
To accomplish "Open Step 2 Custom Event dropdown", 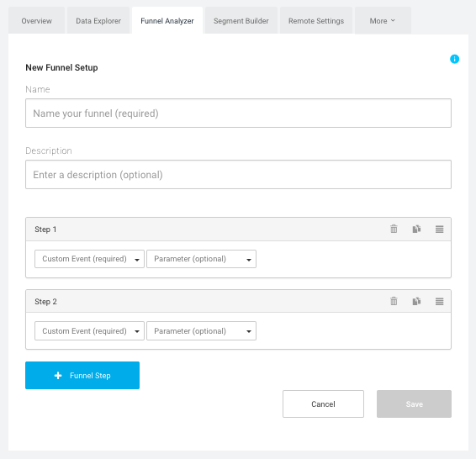I will (x=89, y=330).
